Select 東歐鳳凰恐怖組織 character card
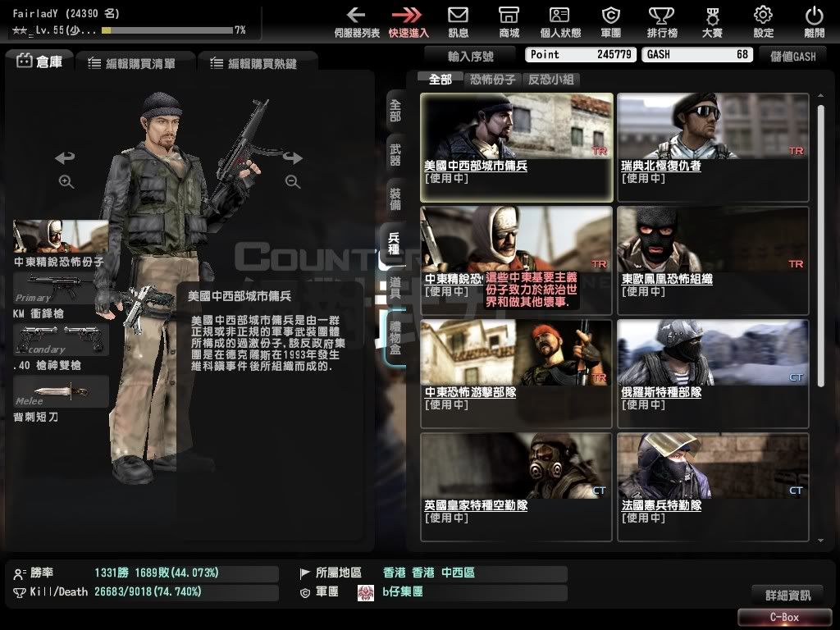 pyautogui.click(x=713, y=261)
